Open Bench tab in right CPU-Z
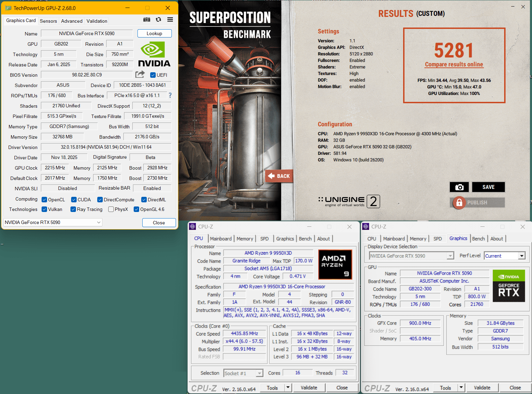The height and width of the screenshot is (394, 532). (x=478, y=238)
